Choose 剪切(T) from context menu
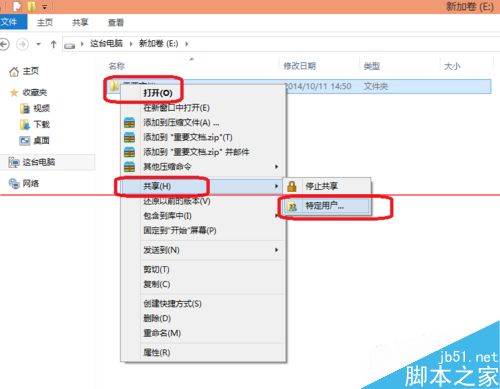The width and height of the screenshot is (500, 389). (203, 269)
